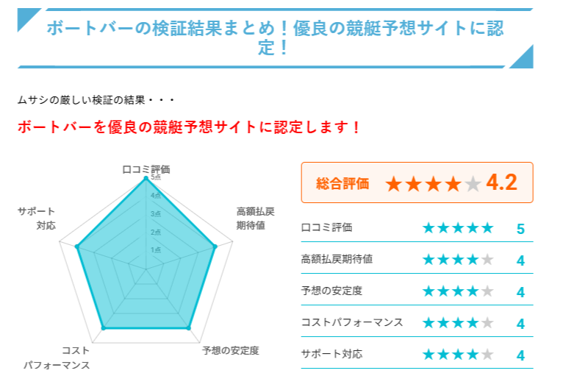Click the radar chart top point at 口コミ評価
588x390 pixels.
[146, 178]
